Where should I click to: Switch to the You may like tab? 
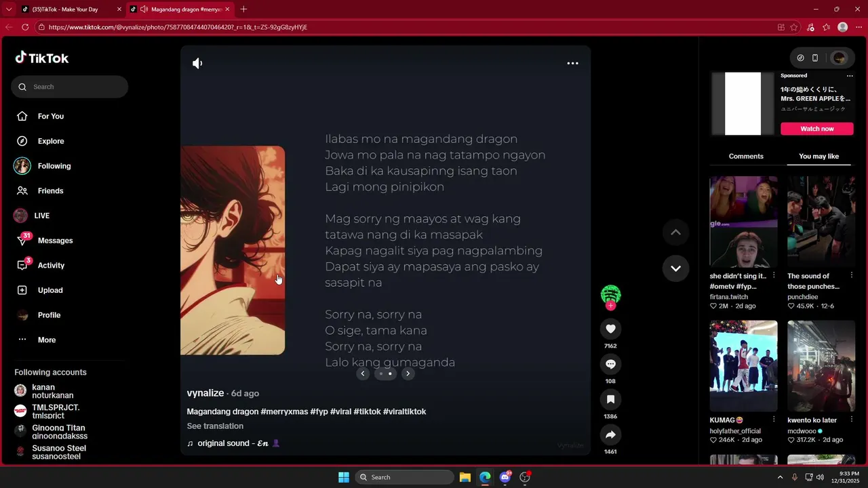click(x=818, y=157)
